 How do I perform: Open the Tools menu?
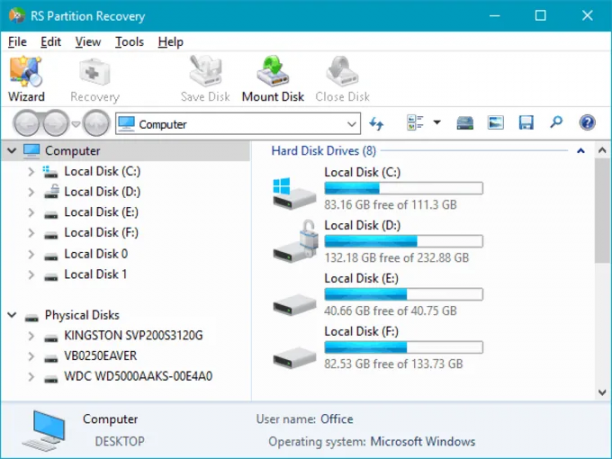tap(129, 42)
